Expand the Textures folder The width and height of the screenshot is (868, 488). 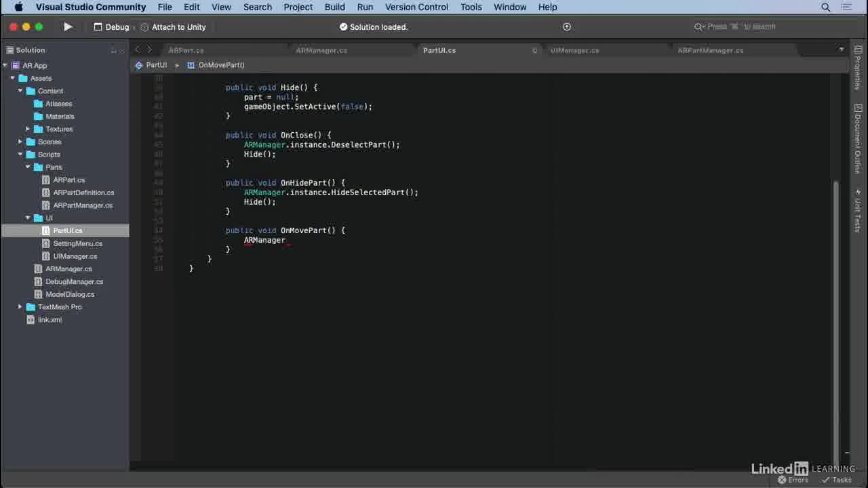click(28, 129)
